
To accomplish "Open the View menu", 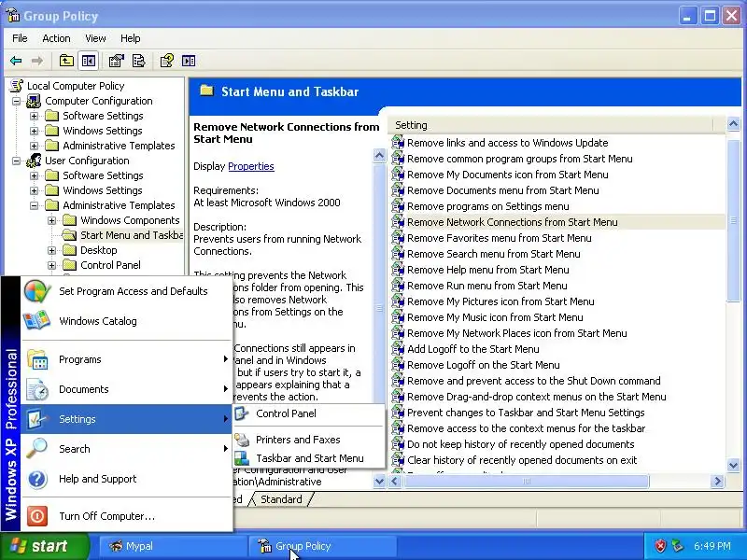I will [95, 38].
